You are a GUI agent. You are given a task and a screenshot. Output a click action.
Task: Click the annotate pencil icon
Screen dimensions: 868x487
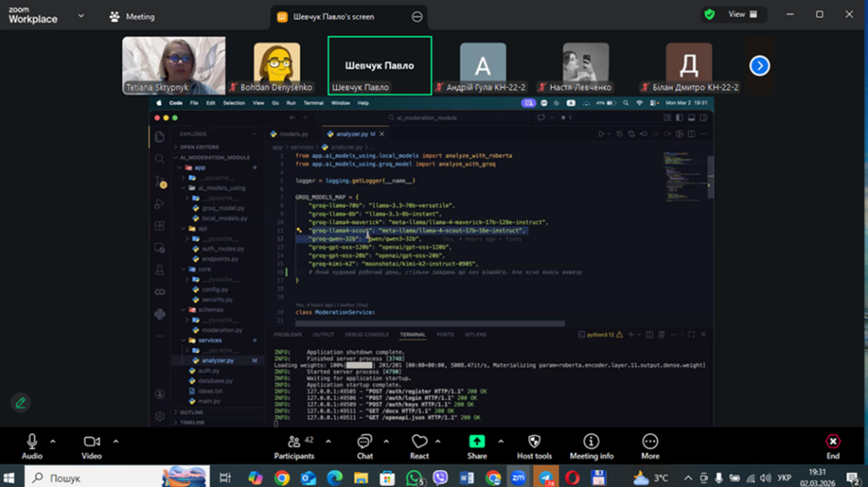[20, 402]
